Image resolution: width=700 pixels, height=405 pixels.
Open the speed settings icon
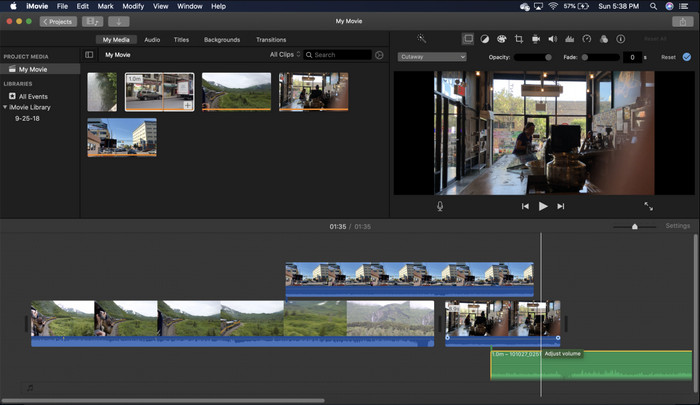587,39
